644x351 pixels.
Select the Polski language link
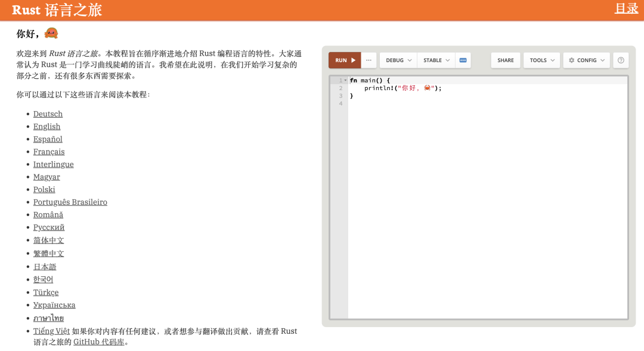tap(44, 189)
